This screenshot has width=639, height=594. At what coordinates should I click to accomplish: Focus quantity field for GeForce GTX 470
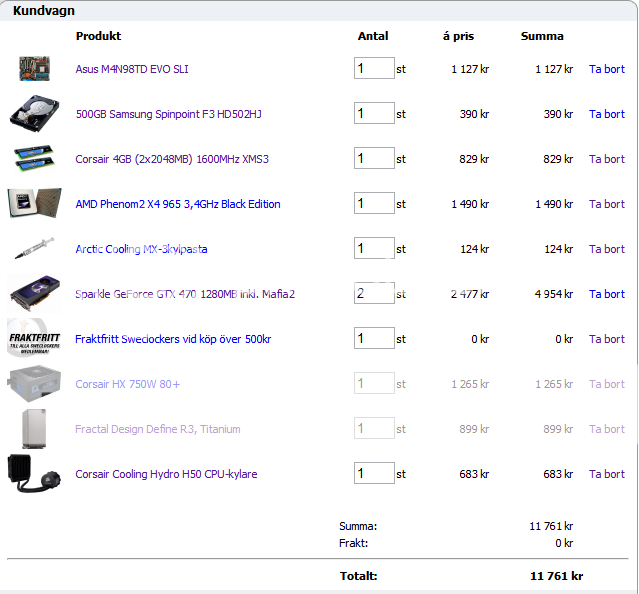[373, 293]
